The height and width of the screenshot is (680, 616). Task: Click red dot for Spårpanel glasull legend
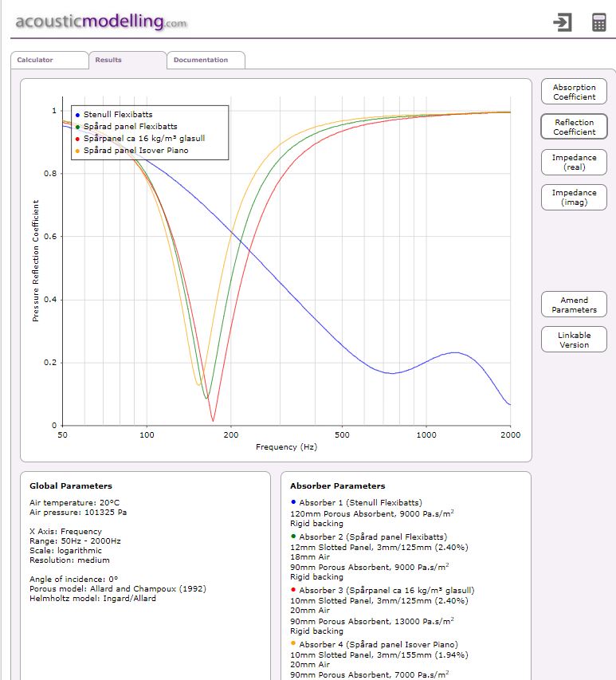pyautogui.click(x=77, y=139)
